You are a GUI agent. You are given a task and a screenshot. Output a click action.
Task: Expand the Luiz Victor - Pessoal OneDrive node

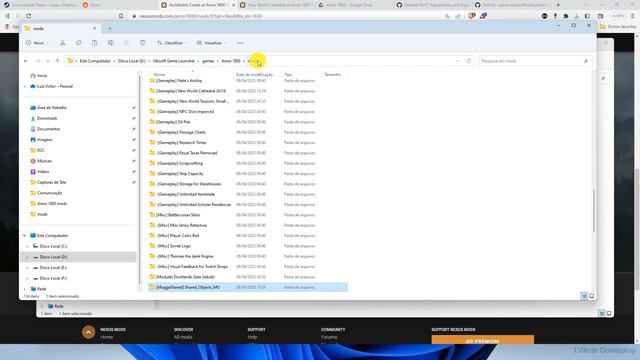24,86
